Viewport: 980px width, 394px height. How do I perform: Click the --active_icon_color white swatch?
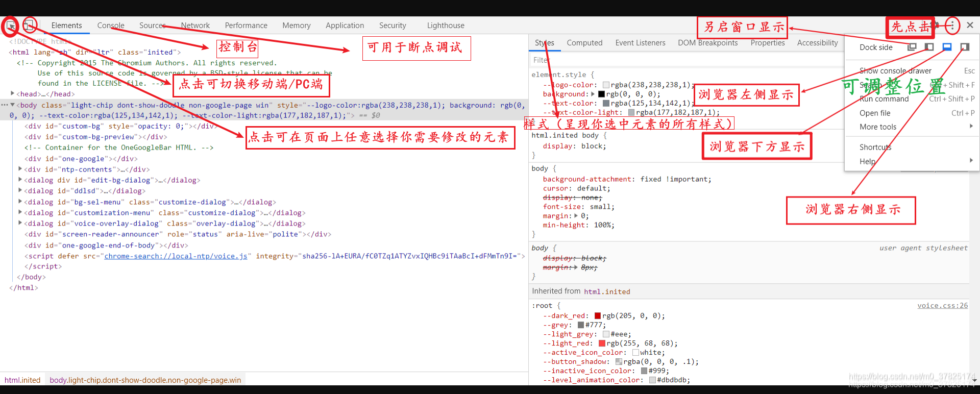coord(635,353)
